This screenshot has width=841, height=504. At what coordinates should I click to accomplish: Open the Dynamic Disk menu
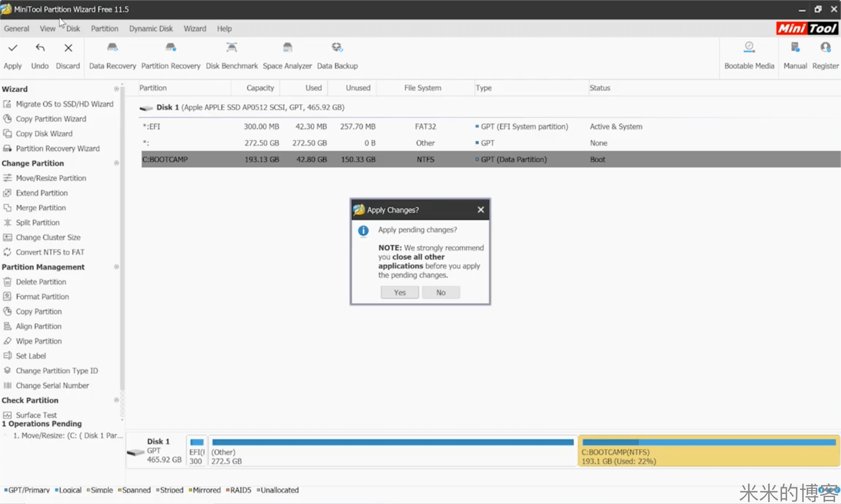click(x=151, y=28)
